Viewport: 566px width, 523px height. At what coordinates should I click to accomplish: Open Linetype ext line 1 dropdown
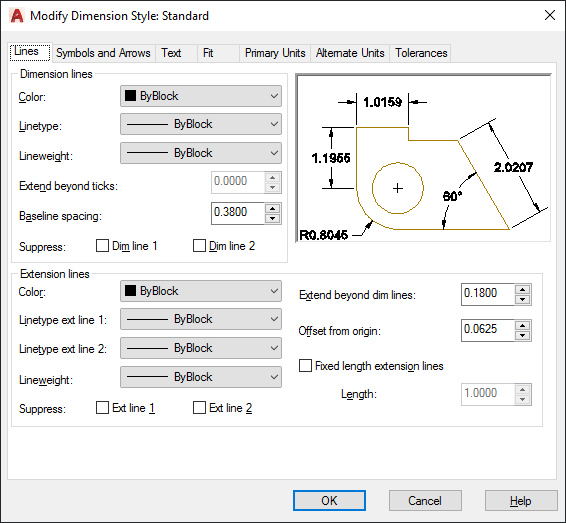point(201,319)
